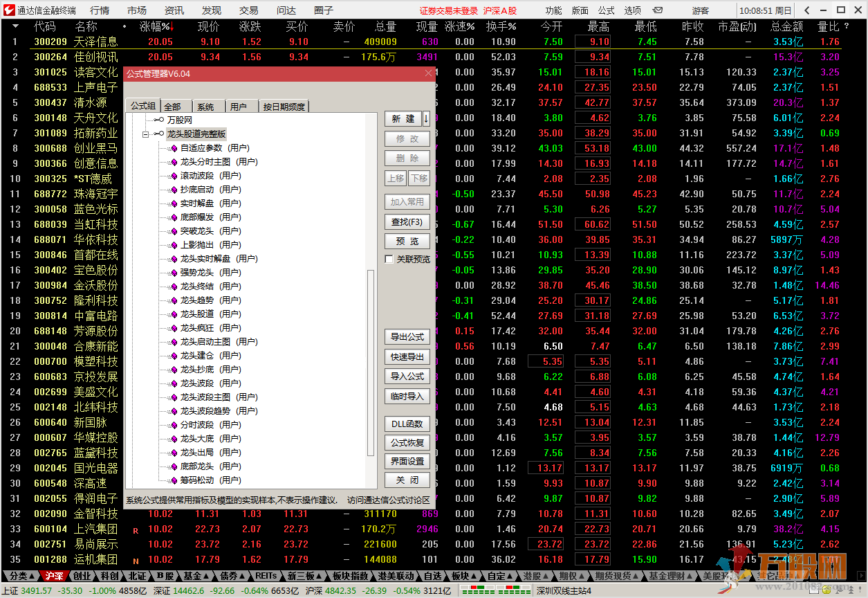Select formula icon for 实时解盘 (用户)
This screenshot has width=868, height=598.
click(174, 203)
